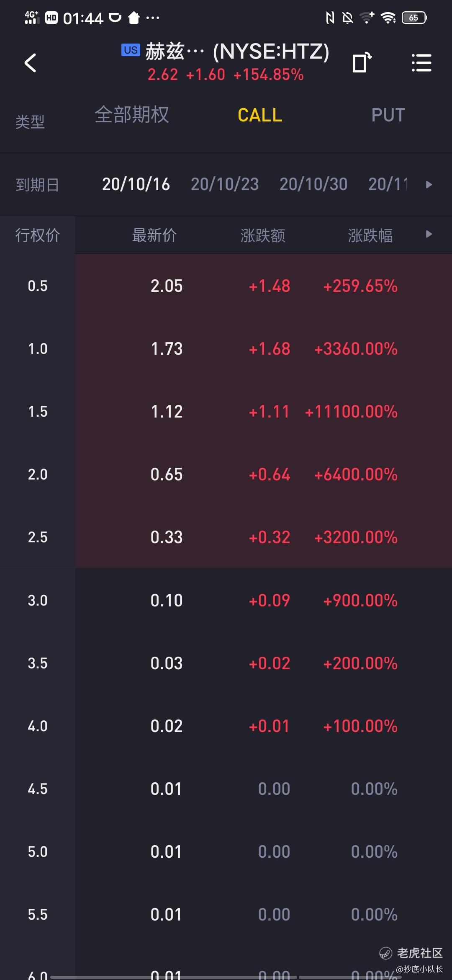Tap the NFC status icon

[x=330, y=18]
